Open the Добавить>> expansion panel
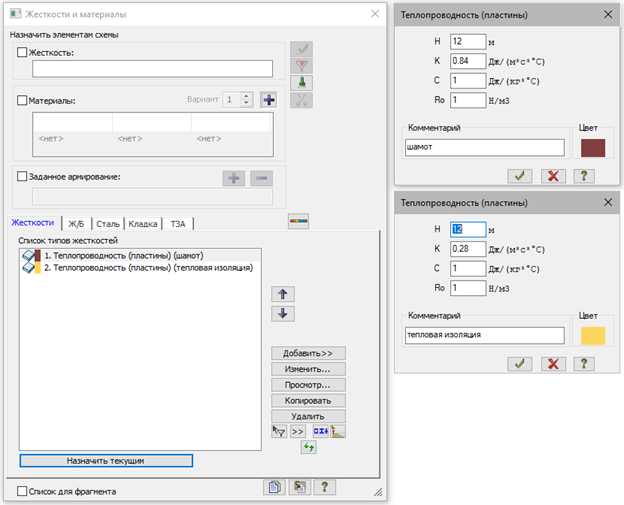Screen dimensions: 624x505 (308, 353)
